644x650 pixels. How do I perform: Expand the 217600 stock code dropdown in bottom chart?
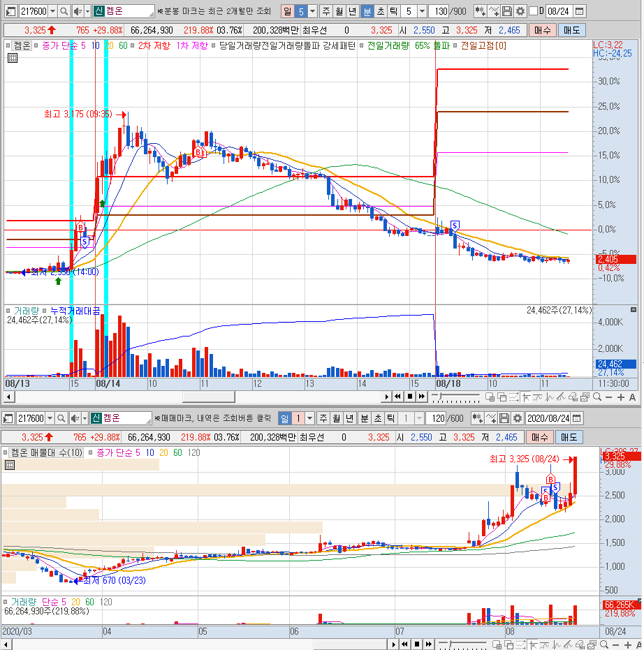tap(50, 418)
